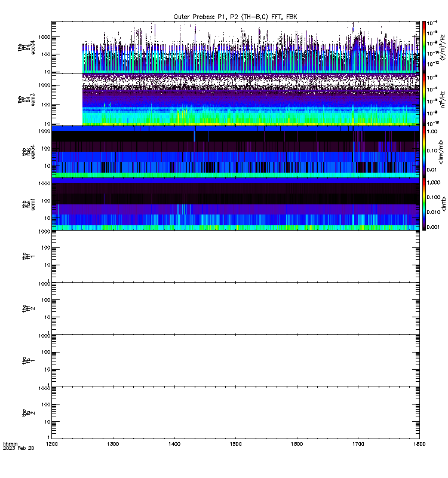The height and width of the screenshot is (478, 448).
Task: Click the 1.00 color bar tick value
Action: (432, 131)
